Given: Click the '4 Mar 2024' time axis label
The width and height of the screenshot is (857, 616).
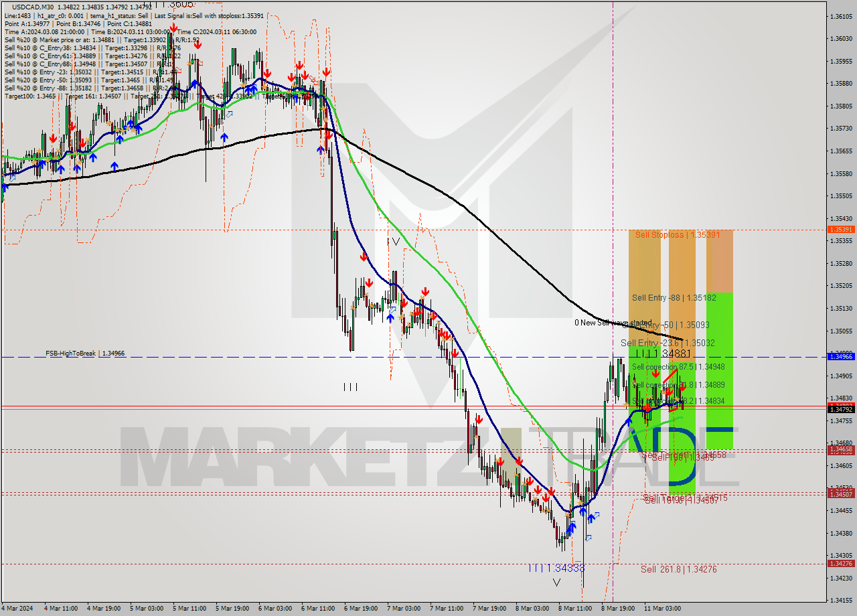Looking at the screenshot, I should point(18,609).
